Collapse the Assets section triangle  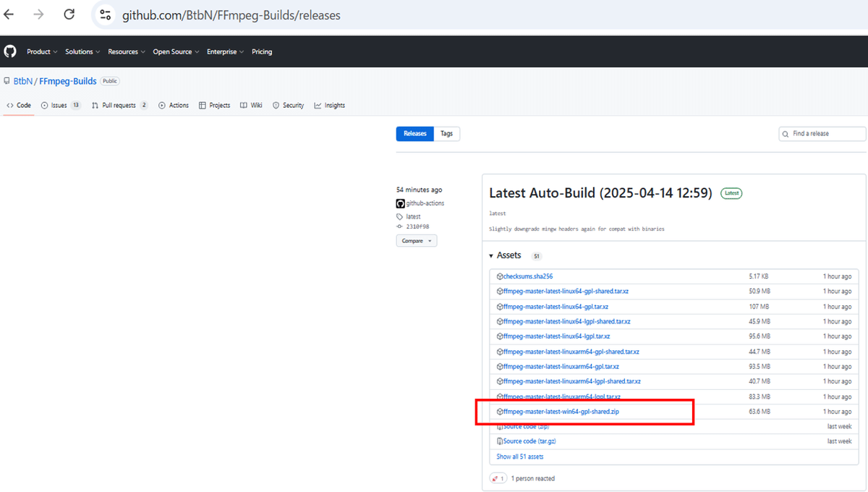(x=491, y=256)
